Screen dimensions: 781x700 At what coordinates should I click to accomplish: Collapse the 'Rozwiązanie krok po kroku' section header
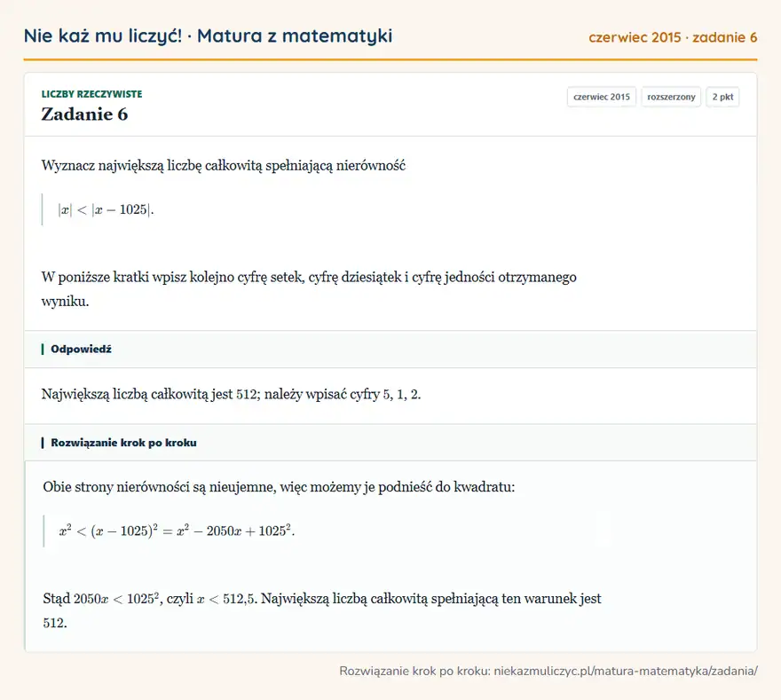pos(390,443)
